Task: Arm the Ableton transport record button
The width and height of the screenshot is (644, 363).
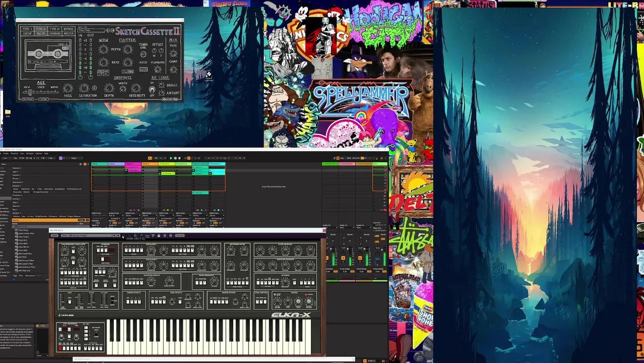Action: (x=179, y=158)
